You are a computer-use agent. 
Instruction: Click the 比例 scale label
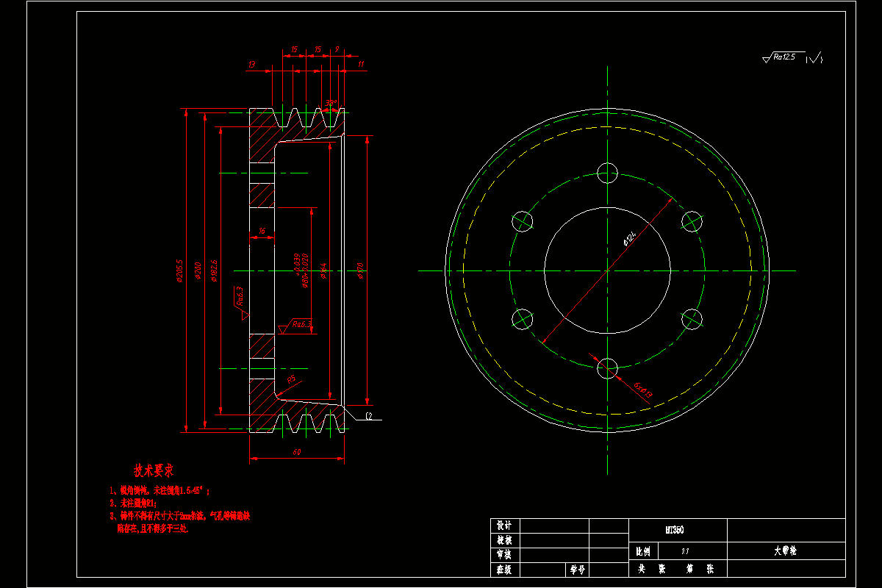[x=643, y=551]
